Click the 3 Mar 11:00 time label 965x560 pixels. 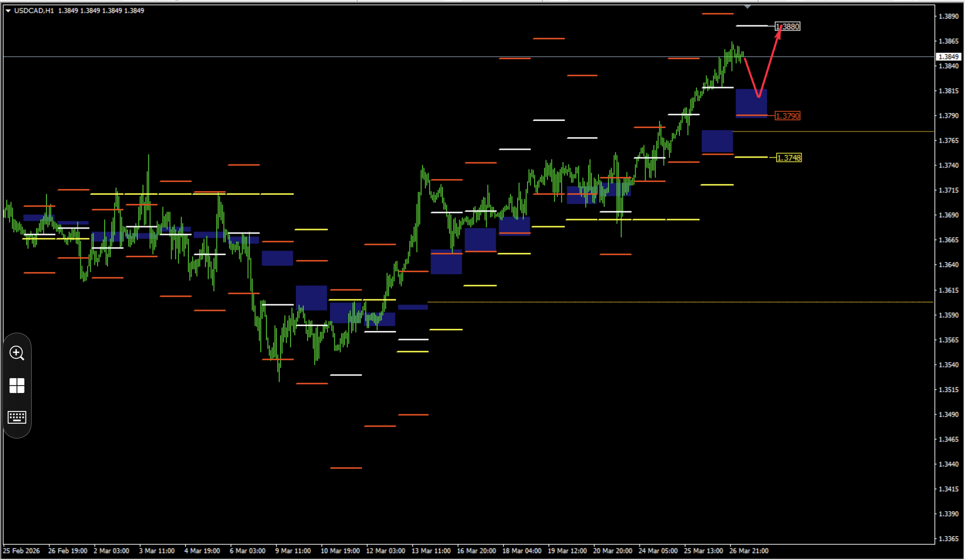156,551
